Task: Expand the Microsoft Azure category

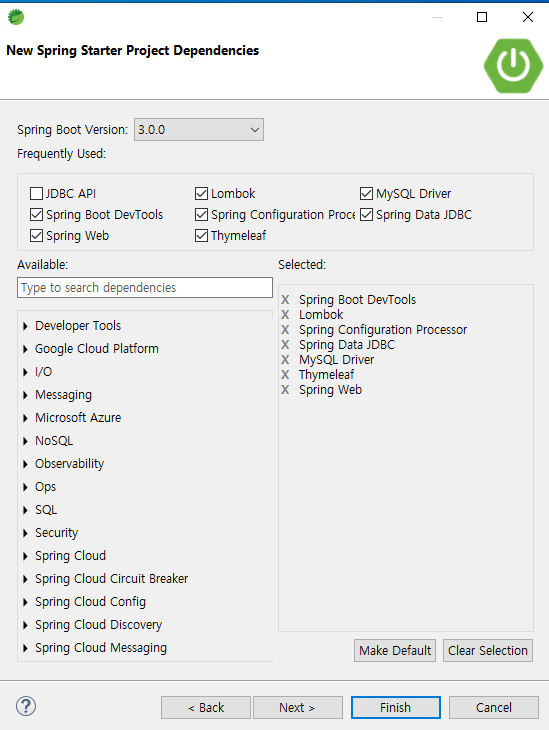Action: [25, 418]
